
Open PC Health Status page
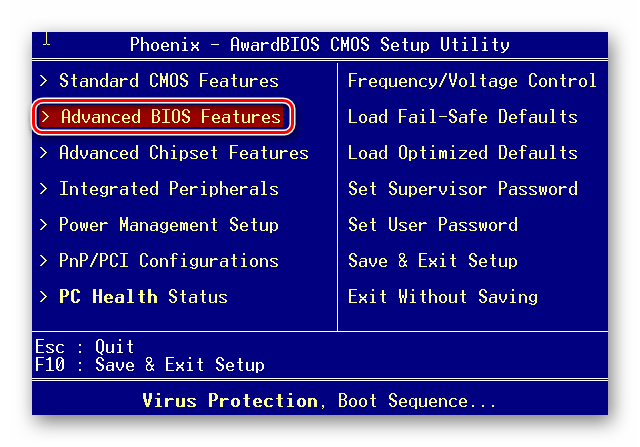click(143, 297)
